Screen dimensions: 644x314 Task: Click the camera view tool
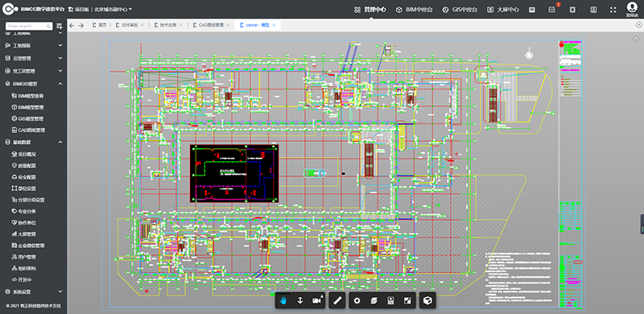click(x=316, y=300)
